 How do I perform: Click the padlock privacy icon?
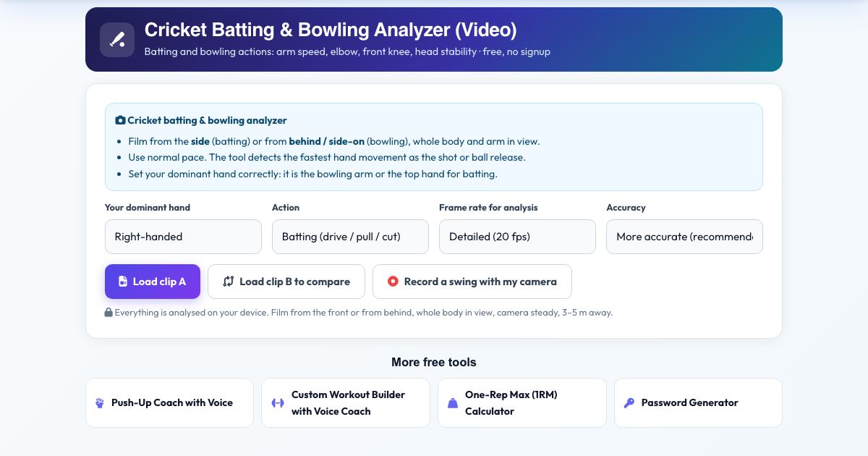point(109,313)
